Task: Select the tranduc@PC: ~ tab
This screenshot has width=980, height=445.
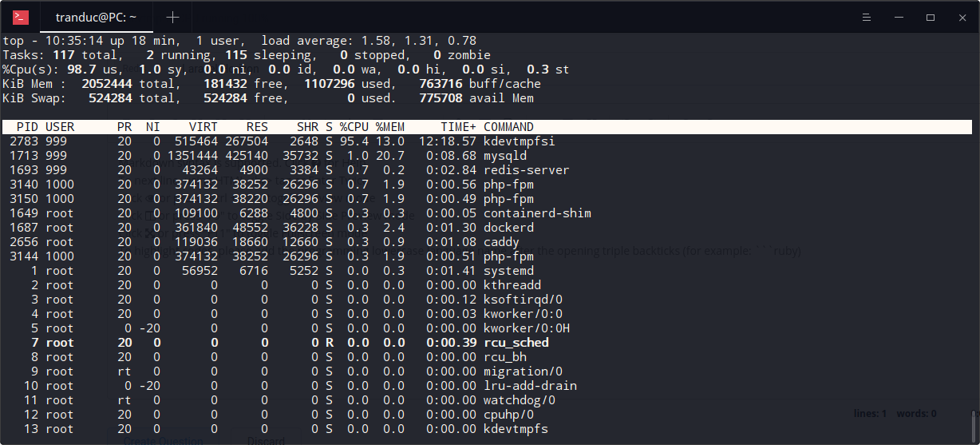Action: [95, 18]
